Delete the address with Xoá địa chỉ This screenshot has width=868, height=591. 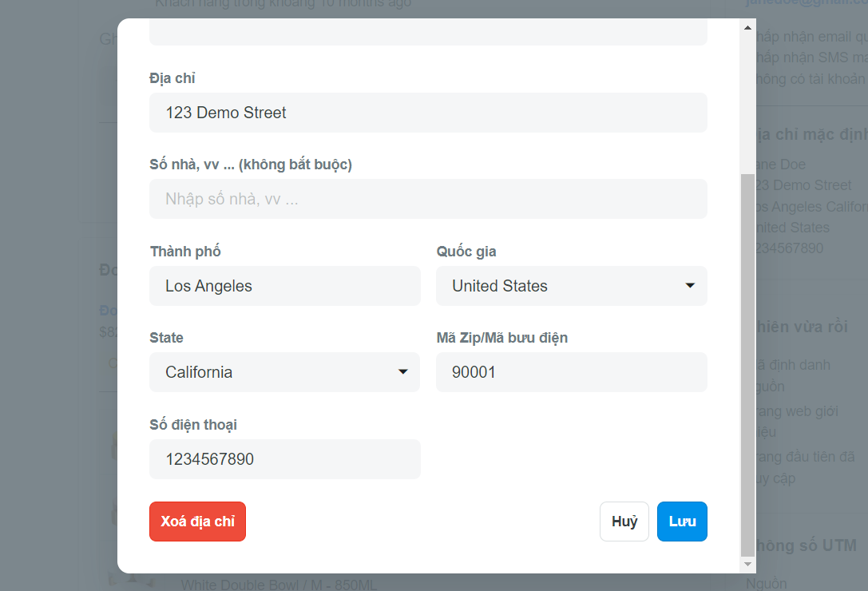click(197, 522)
